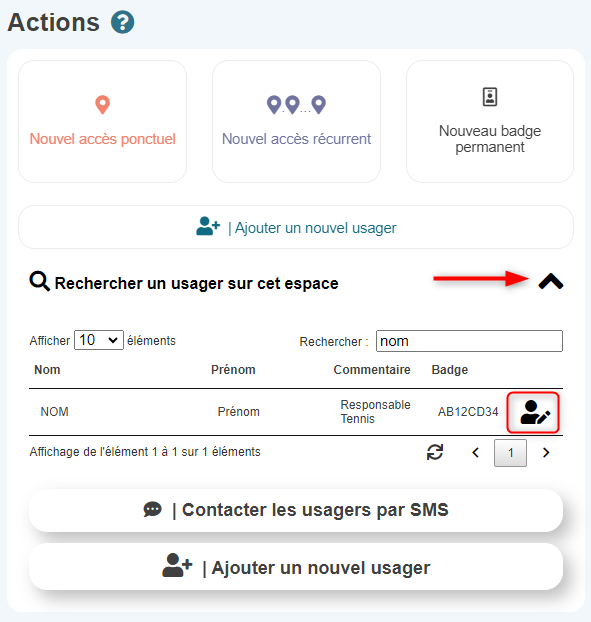Sort the table by Prénom column
This screenshot has width=591, height=622.
pos(233,370)
